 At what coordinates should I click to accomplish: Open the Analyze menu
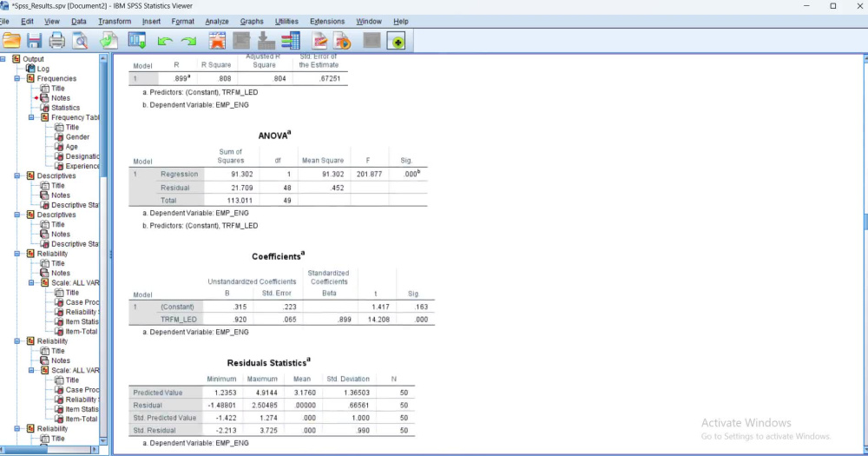216,21
